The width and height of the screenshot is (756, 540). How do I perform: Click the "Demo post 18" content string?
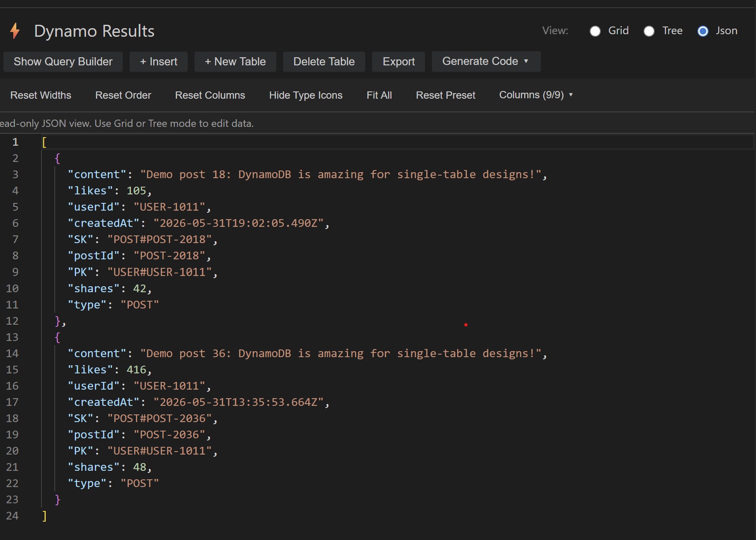pyautogui.click(x=341, y=174)
